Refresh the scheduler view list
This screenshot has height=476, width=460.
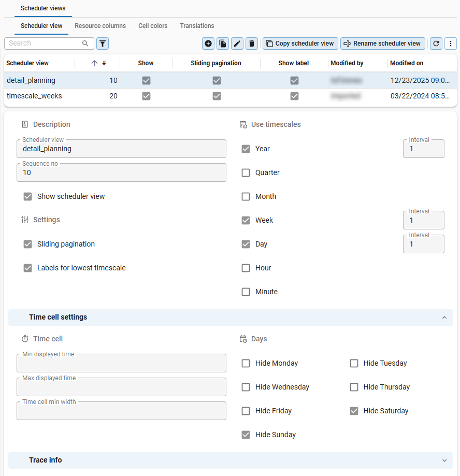pos(436,44)
